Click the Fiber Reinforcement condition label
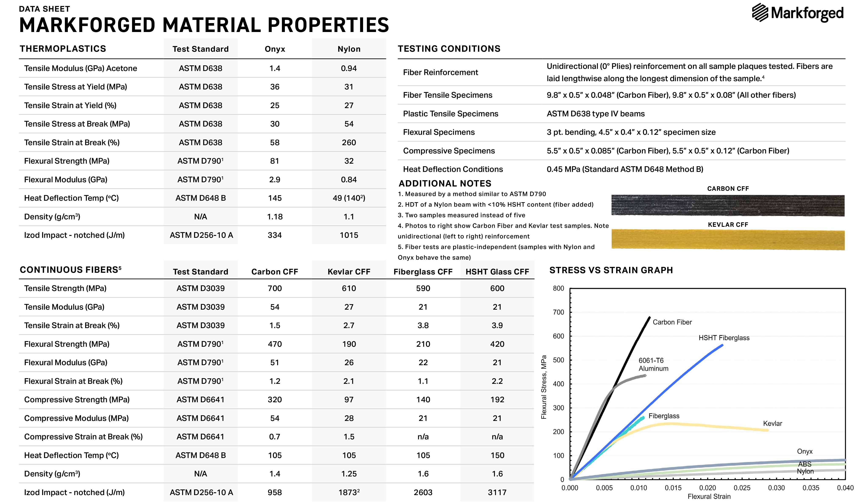This screenshot has width=862, height=504. point(440,72)
